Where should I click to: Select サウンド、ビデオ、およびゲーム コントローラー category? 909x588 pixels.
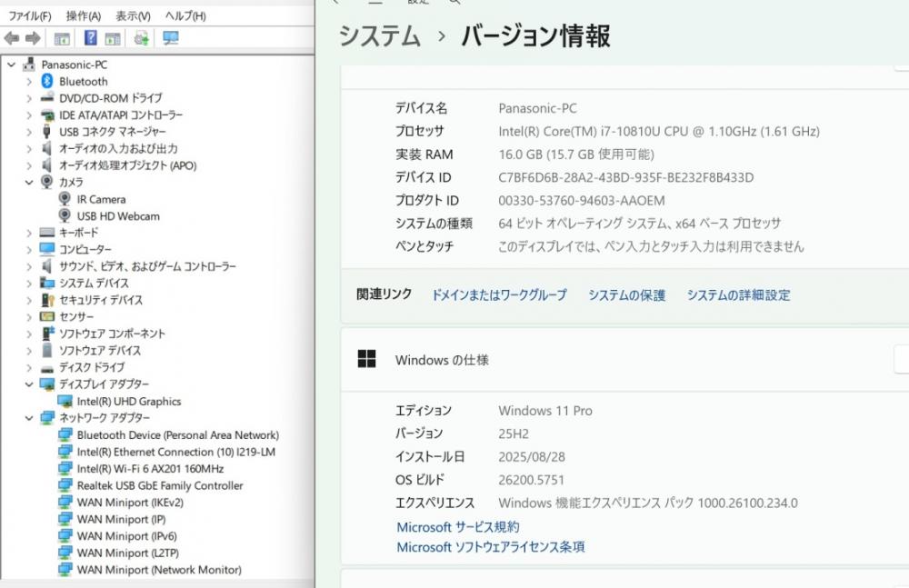click(x=147, y=267)
